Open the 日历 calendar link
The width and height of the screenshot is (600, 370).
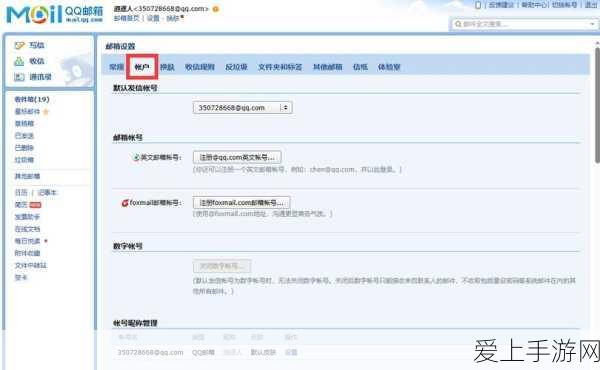[21, 192]
